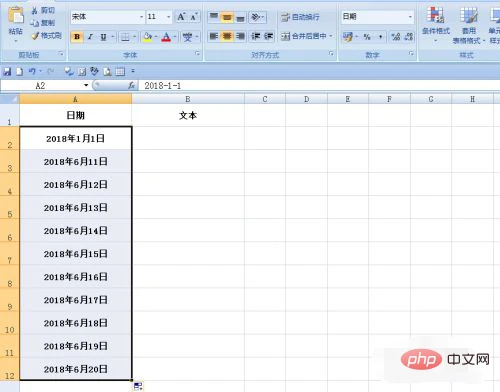Click the Merge and Center icon

285,36
